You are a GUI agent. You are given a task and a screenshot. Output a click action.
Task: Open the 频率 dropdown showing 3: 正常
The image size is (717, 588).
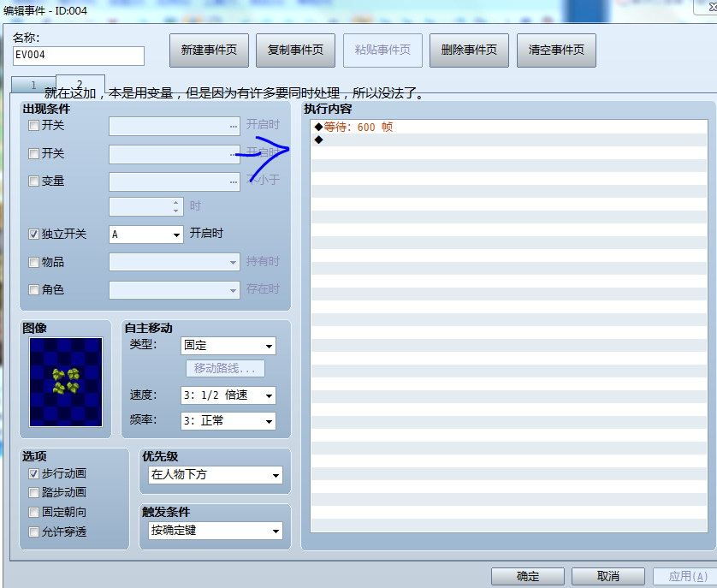pos(228,421)
